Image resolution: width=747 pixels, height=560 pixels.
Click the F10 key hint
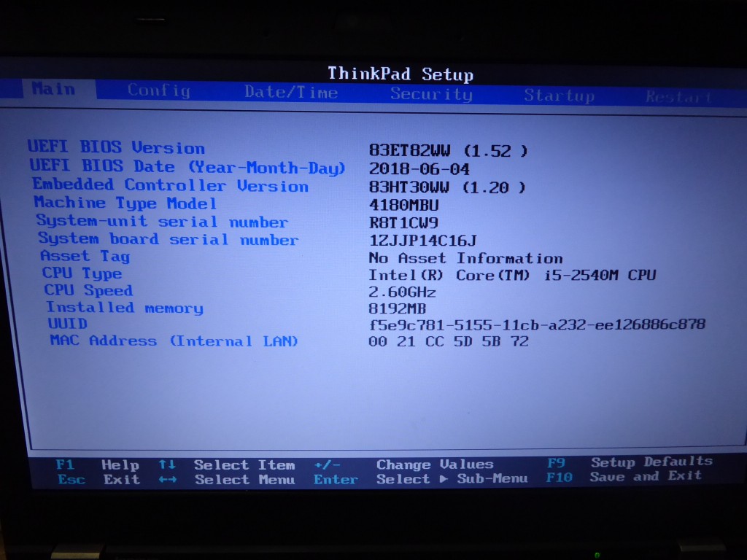point(560,477)
